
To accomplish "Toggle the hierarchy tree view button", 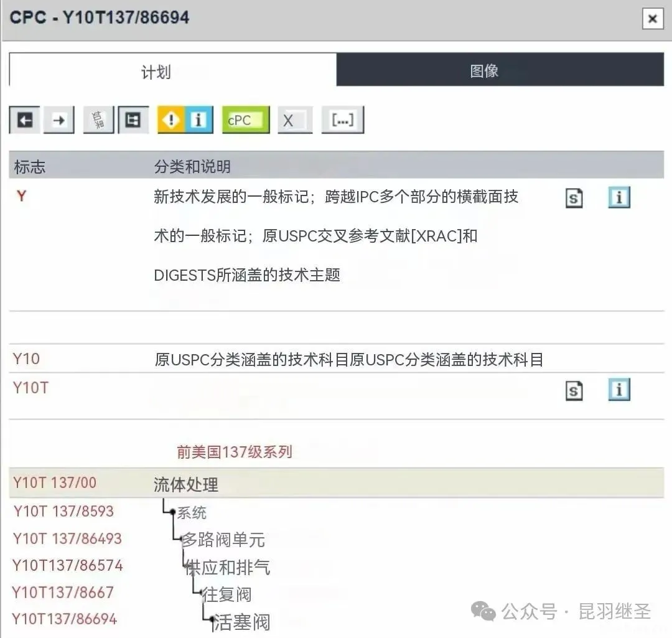I will pos(133,120).
